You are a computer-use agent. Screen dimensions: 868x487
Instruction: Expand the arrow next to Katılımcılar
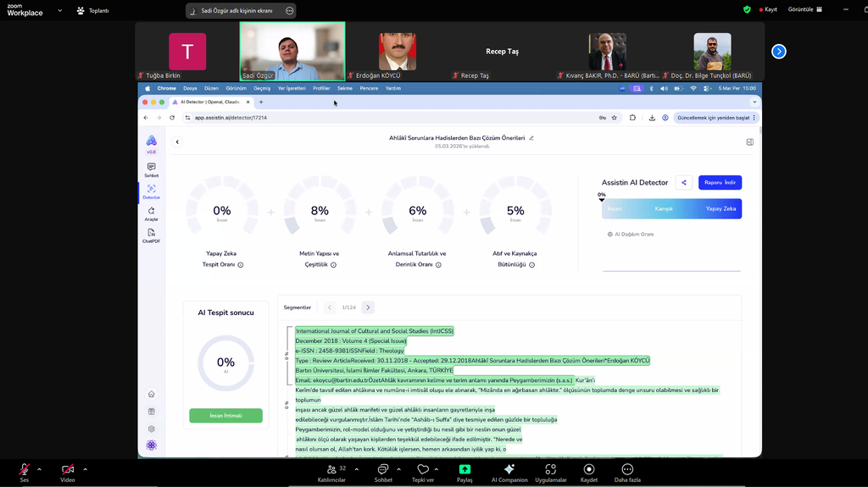356,468
